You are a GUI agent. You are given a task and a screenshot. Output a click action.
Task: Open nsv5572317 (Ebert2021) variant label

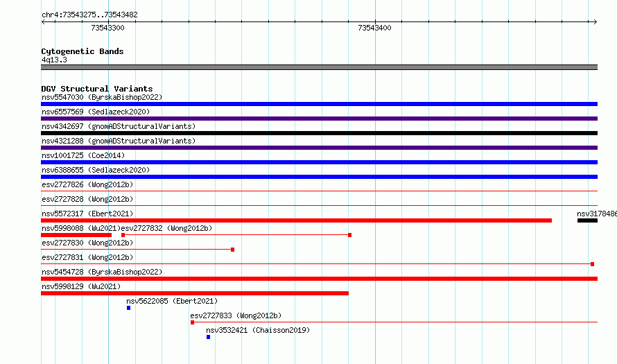[x=87, y=214]
